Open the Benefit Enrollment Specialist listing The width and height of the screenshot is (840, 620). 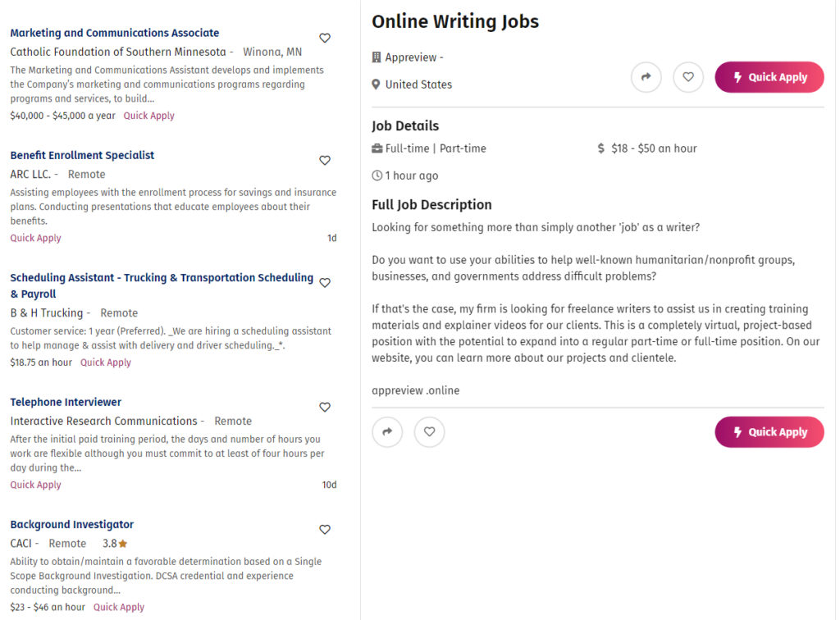[x=82, y=155]
